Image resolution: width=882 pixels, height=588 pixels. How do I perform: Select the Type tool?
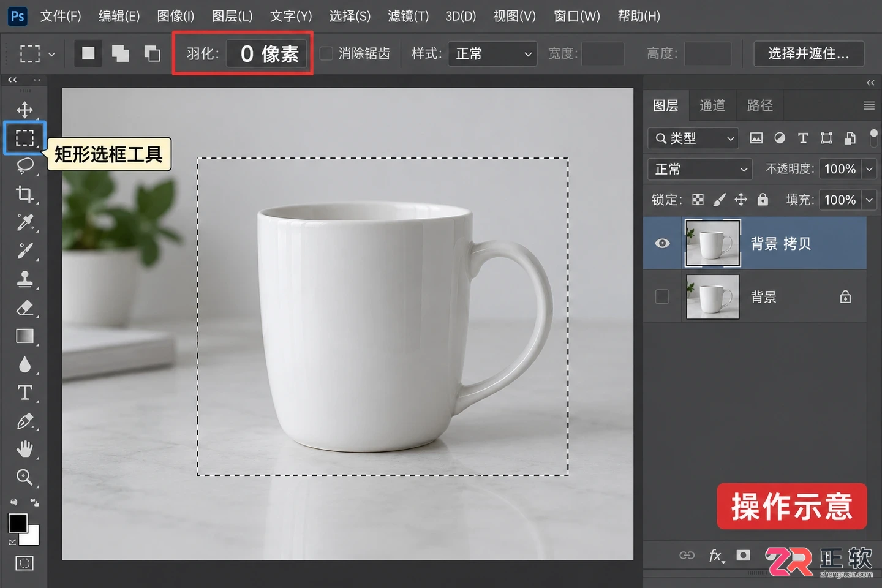click(24, 393)
